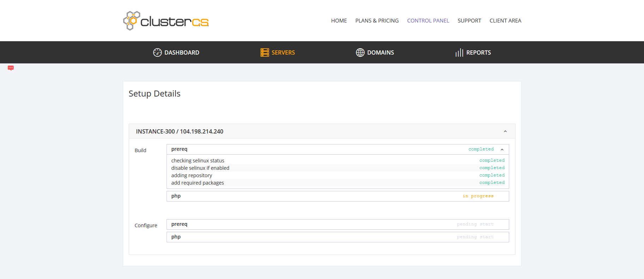Collapse the INSTANCE-300 panel using its chevron

[x=505, y=131]
